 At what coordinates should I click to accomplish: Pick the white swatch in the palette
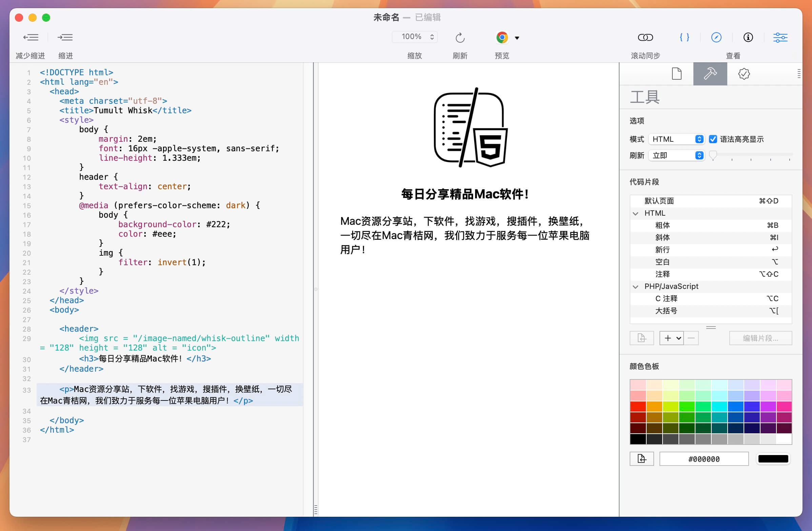pyautogui.click(x=784, y=439)
